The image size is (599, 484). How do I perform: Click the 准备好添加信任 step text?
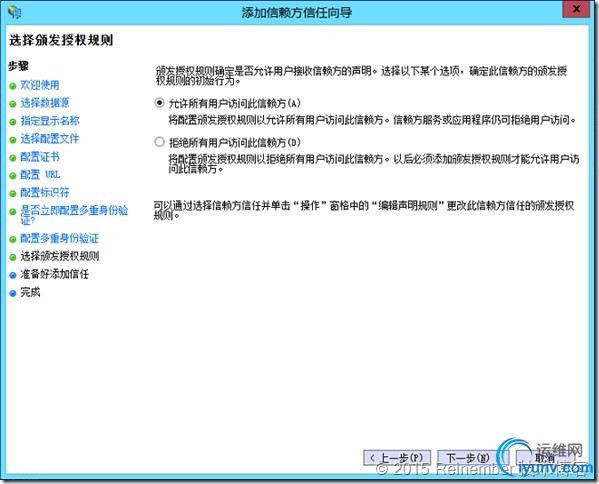55,274
